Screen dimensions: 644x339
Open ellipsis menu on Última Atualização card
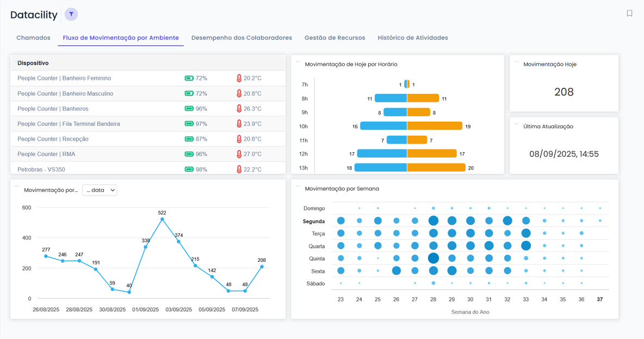[517, 124]
